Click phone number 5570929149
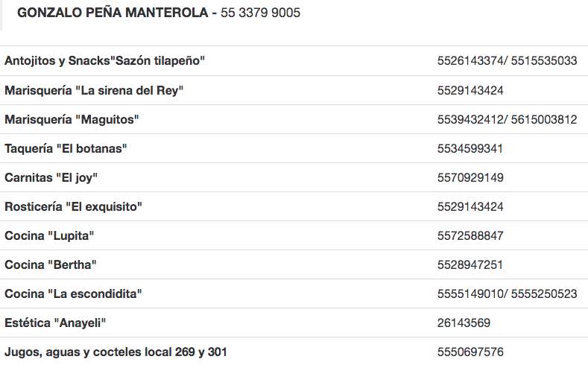588x368 pixels. [x=470, y=177]
